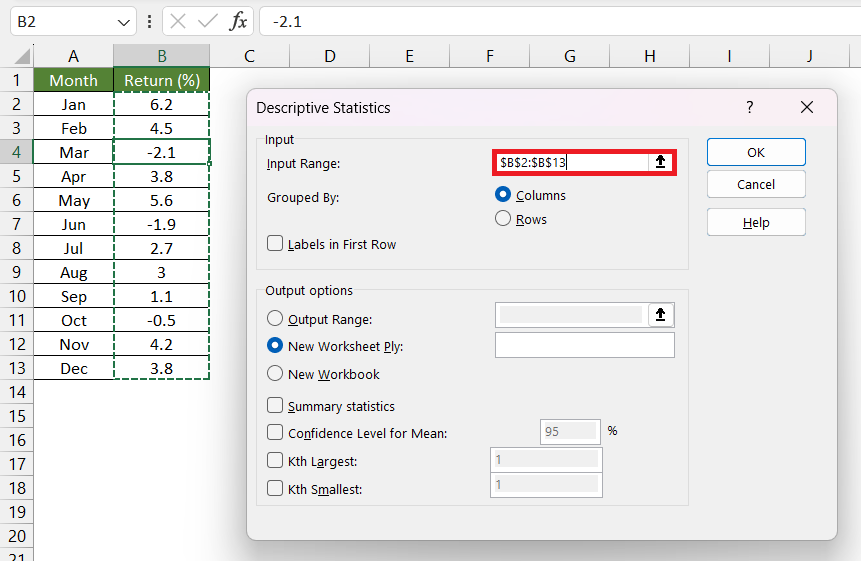
Task: Select column A header
Action: [74, 56]
